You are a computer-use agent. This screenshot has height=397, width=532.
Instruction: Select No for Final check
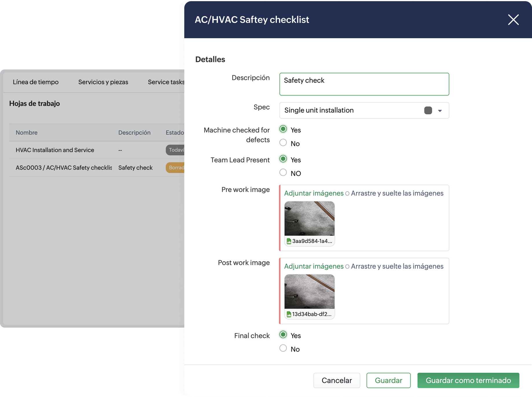click(x=283, y=348)
